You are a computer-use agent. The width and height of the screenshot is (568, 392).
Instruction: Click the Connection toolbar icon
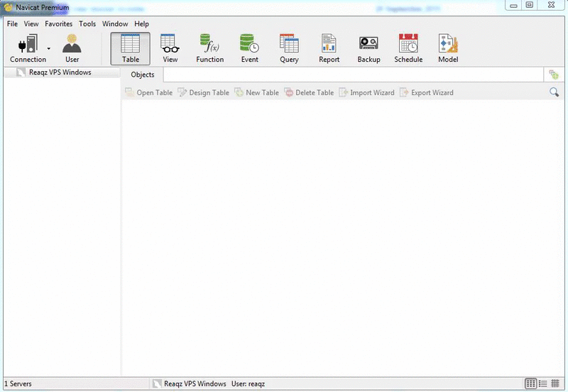pos(28,48)
